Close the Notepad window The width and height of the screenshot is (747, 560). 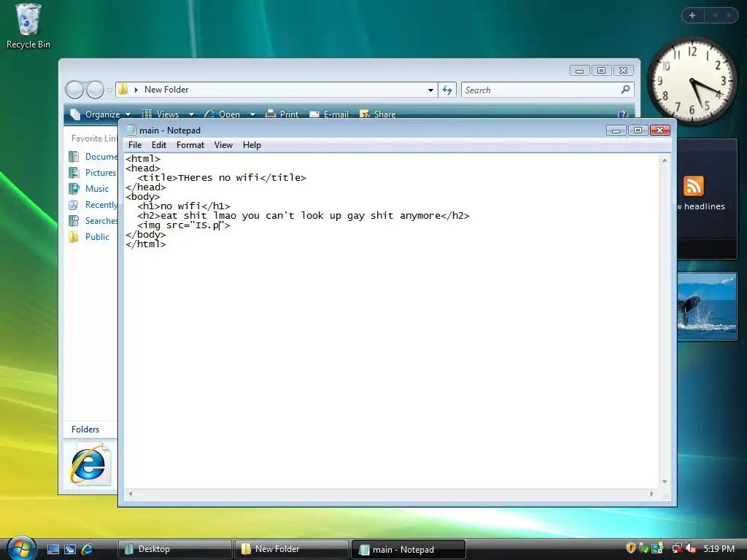click(659, 130)
